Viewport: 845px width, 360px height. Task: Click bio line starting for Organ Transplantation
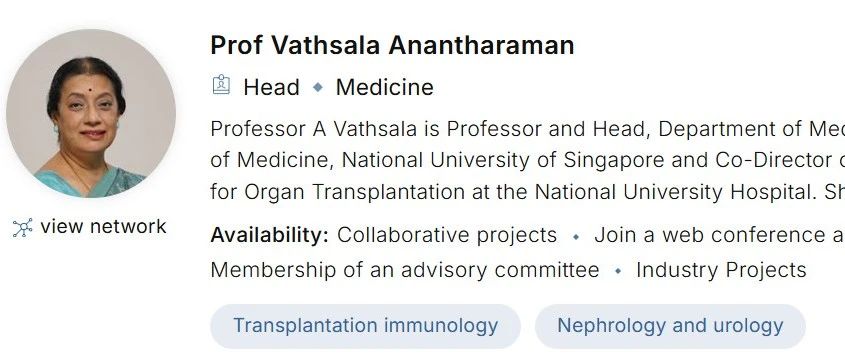pos(528,192)
